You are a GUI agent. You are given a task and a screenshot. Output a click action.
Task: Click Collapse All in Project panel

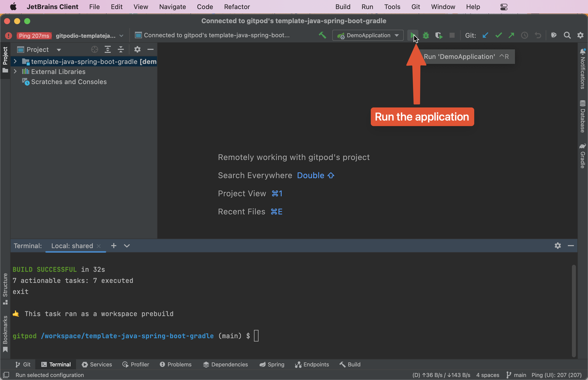click(121, 50)
